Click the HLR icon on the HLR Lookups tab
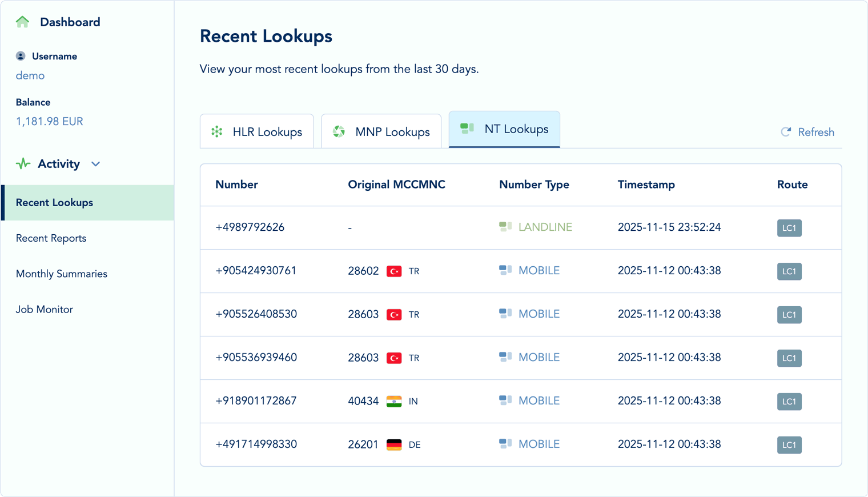This screenshot has height=497, width=868. pyautogui.click(x=216, y=131)
